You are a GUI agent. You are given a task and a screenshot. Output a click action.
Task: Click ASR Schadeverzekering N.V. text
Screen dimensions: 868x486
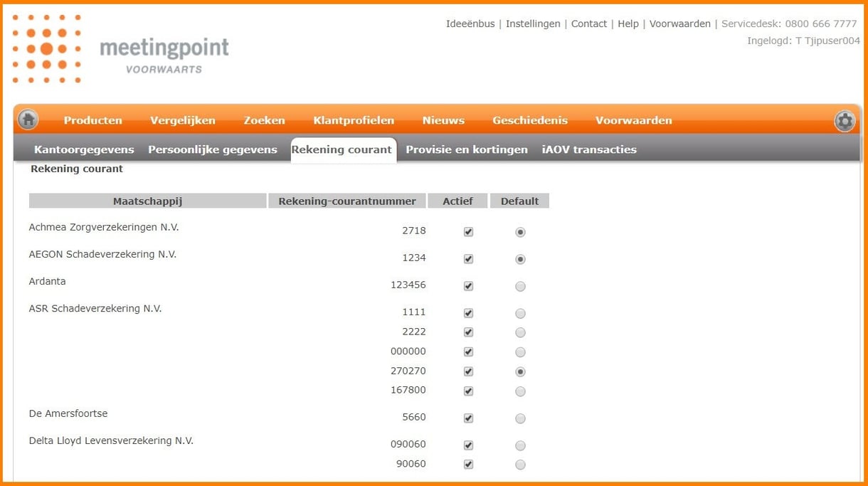click(95, 308)
